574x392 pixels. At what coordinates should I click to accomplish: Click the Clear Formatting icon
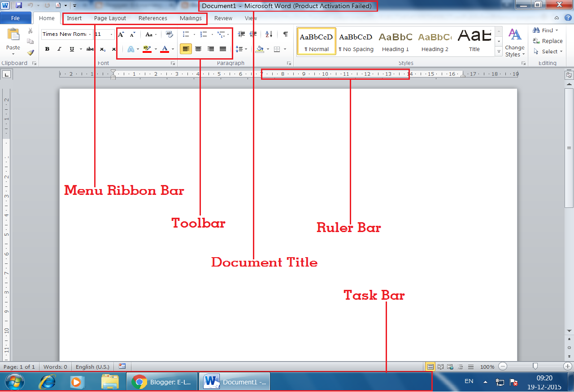click(x=169, y=34)
